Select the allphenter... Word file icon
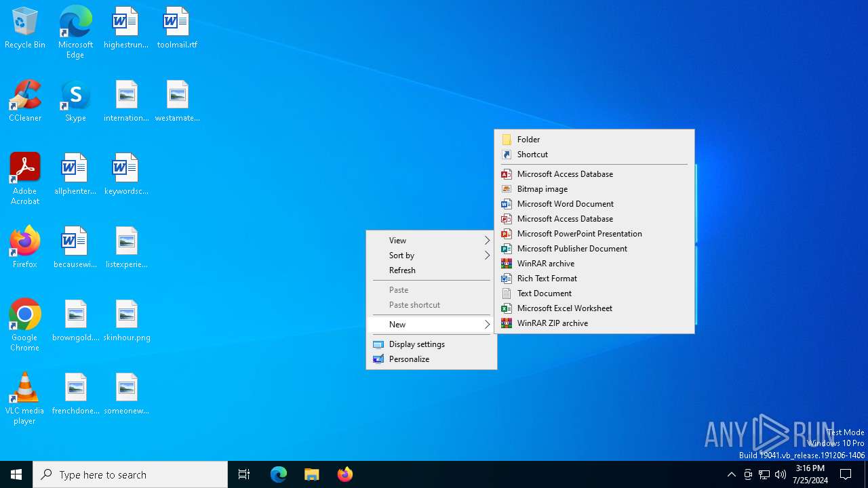 [x=75, y=175]
